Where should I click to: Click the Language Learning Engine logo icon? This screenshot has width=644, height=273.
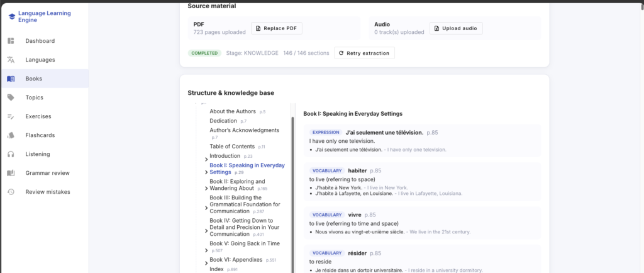pos(11,16)
